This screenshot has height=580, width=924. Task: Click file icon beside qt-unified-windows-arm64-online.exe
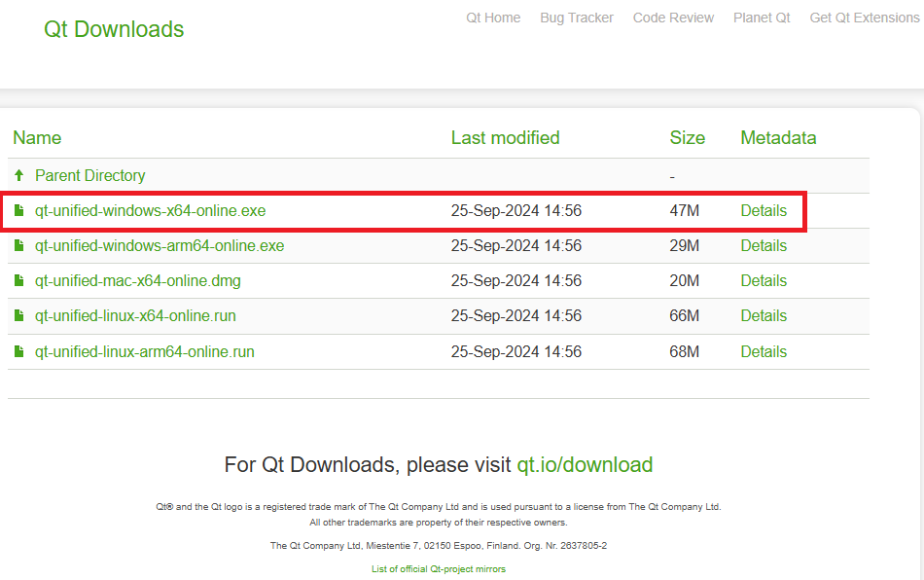click(18, 245)
